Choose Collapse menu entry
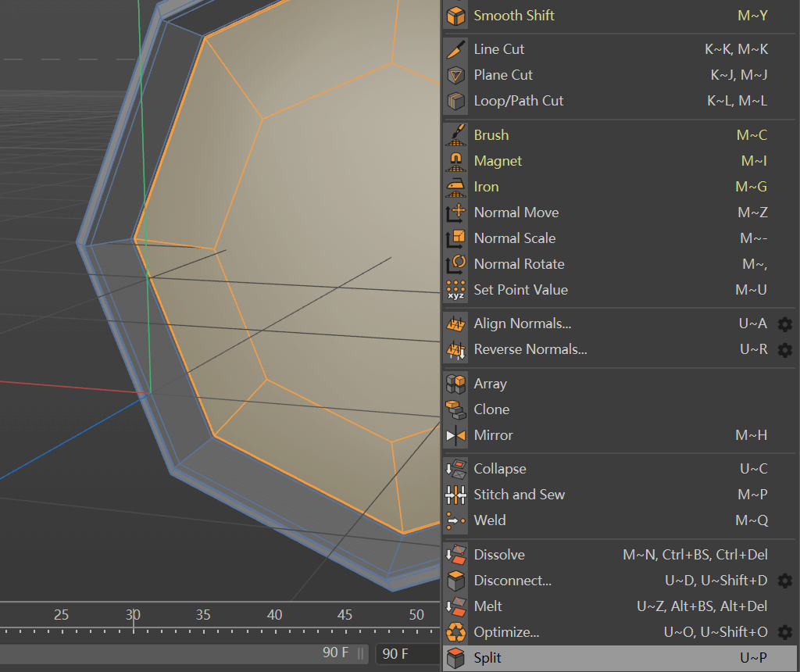Screen dimensions: 800x672 click(x=620, y=469)
